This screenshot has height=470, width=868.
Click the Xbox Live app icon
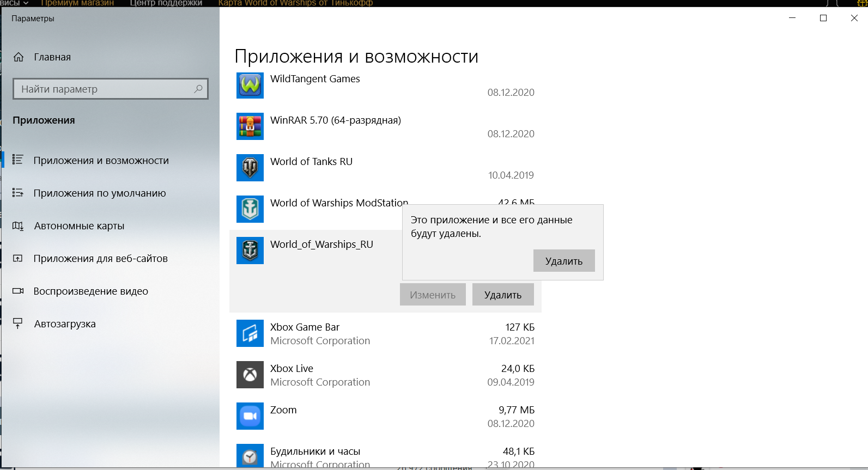click(x=250, y=375)
